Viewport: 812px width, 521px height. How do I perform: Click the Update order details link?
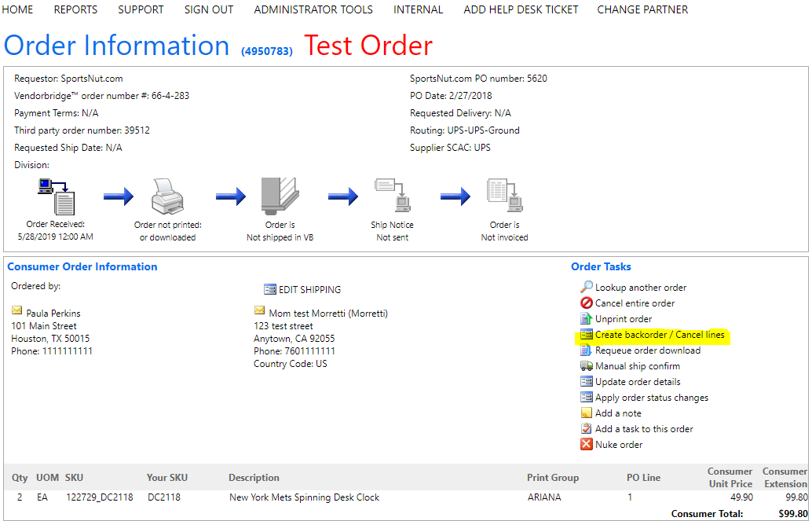[x=638, y=382]
